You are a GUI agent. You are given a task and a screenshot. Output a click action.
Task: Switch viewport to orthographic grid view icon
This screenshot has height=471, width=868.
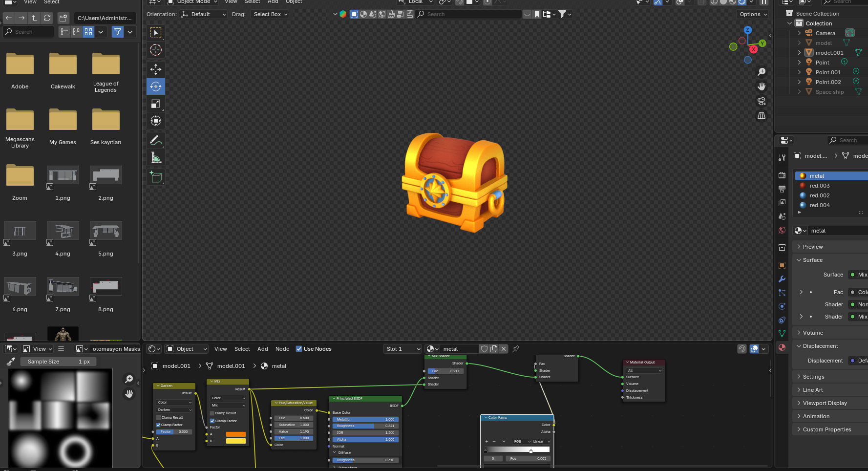(761, 116)
